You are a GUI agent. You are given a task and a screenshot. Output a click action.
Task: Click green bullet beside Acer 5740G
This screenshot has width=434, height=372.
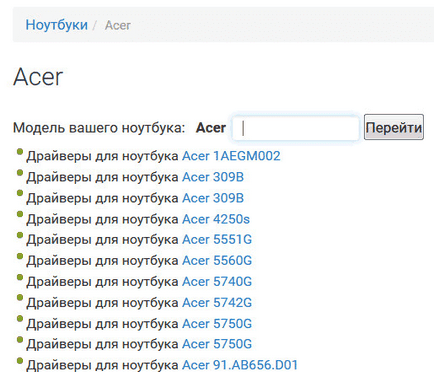20,277
